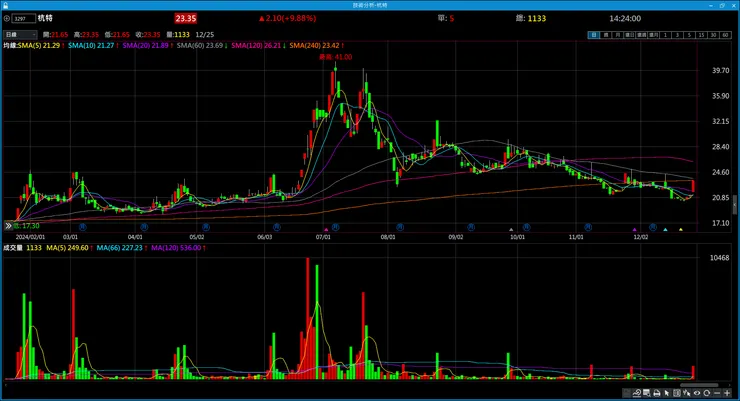Click the total volume 1133 in header
The image size is (740, 401).
click(537, 18)
